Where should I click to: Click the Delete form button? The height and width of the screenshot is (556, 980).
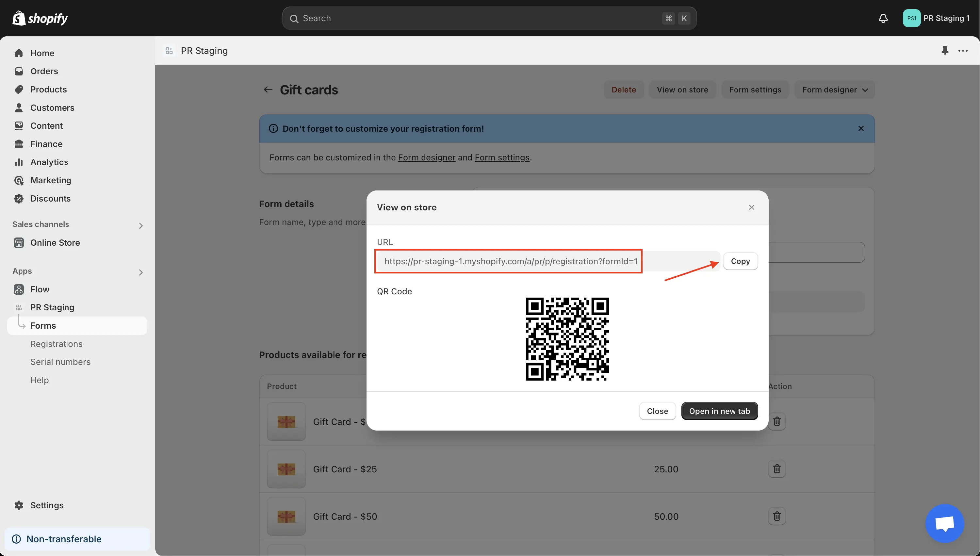point(623,90)
